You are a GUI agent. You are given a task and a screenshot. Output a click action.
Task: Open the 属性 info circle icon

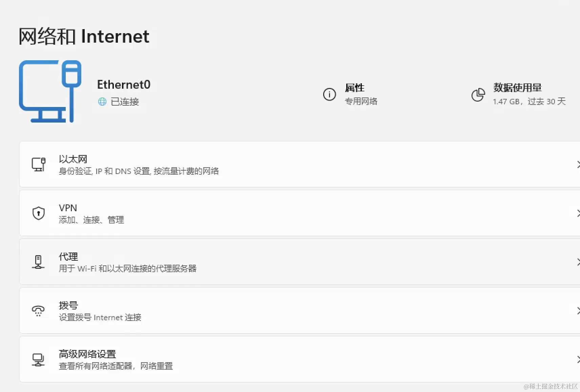pos(329,94)
